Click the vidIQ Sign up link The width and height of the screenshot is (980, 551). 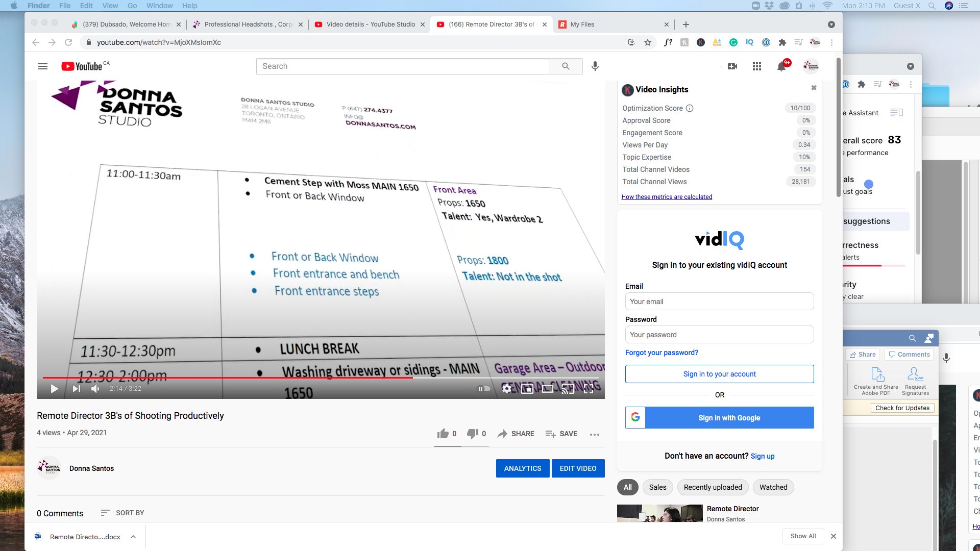[x=762, y=456]
